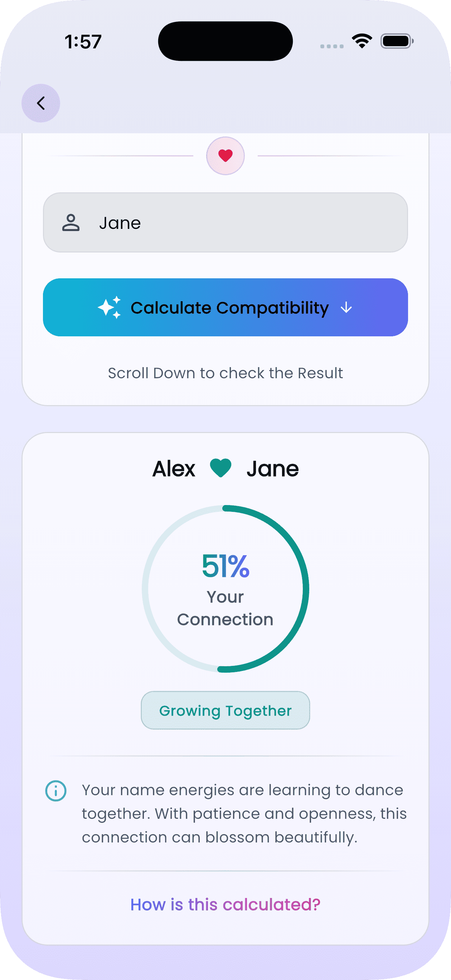The image size is (451, 980).
Task: Select the person icon in the name field
Action: pyautogui.click(x=71, y=222)
